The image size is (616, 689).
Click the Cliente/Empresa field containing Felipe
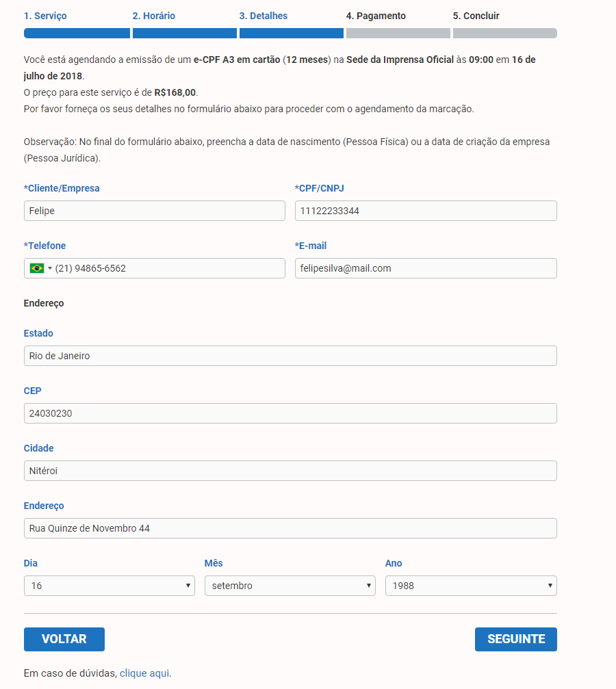[154, 211]
